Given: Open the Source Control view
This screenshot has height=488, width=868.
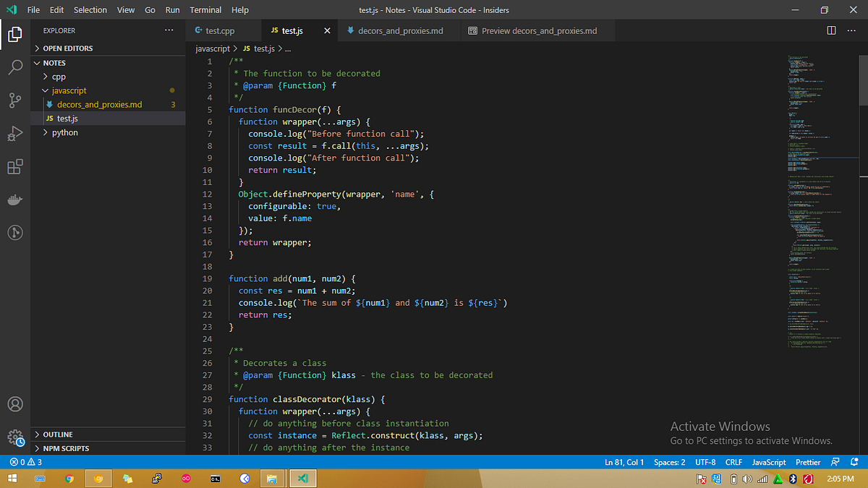Looking at the screenshot, I should click(15, 100).
